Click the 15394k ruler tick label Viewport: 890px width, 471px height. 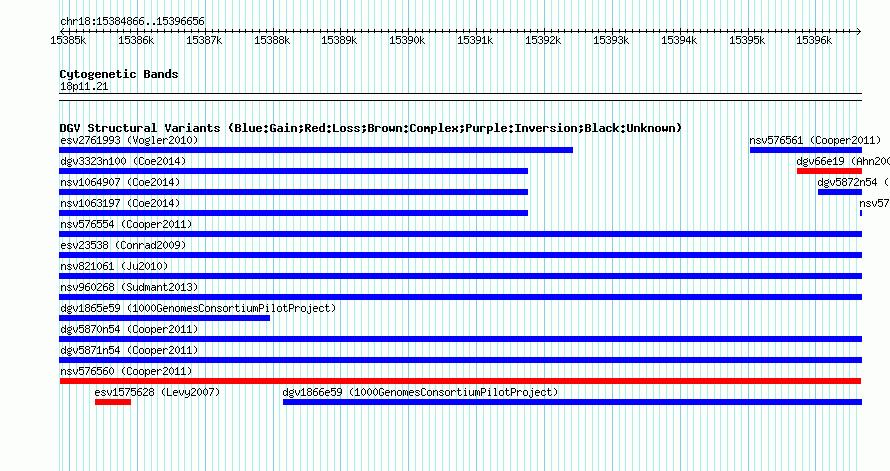click(x=679, y=40)
